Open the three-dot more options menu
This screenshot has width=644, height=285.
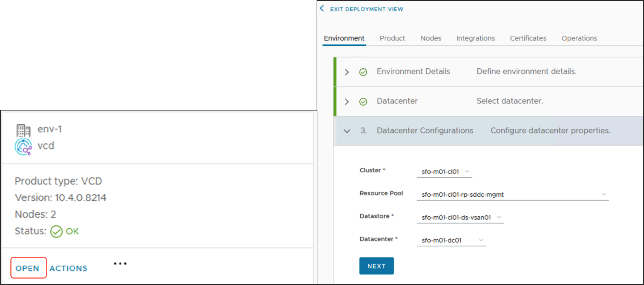point(120,264)
